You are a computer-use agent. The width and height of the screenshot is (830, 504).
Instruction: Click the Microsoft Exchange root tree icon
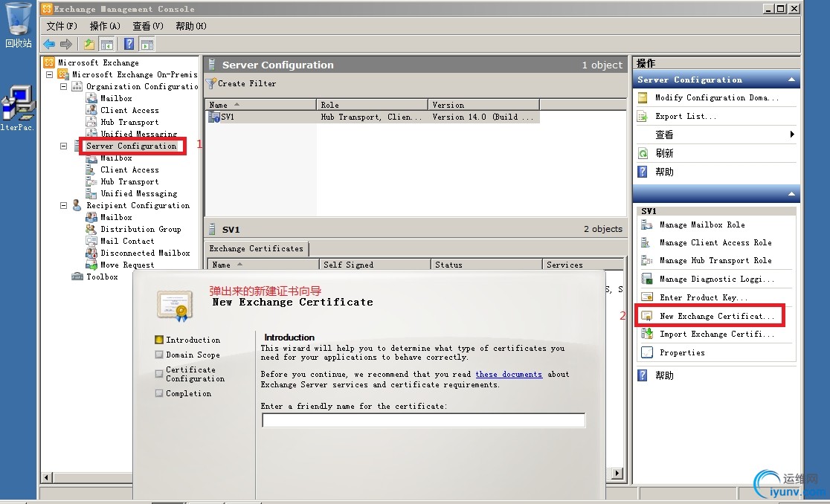tap(48, 62)
